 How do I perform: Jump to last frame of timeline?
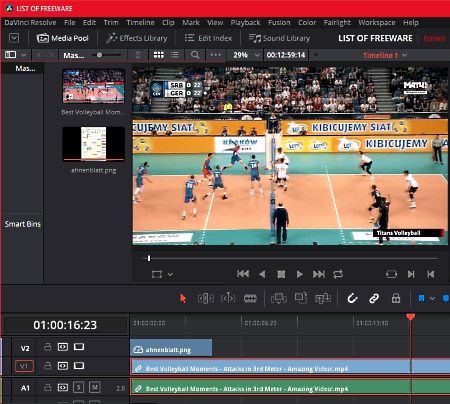tap(318, 274)
